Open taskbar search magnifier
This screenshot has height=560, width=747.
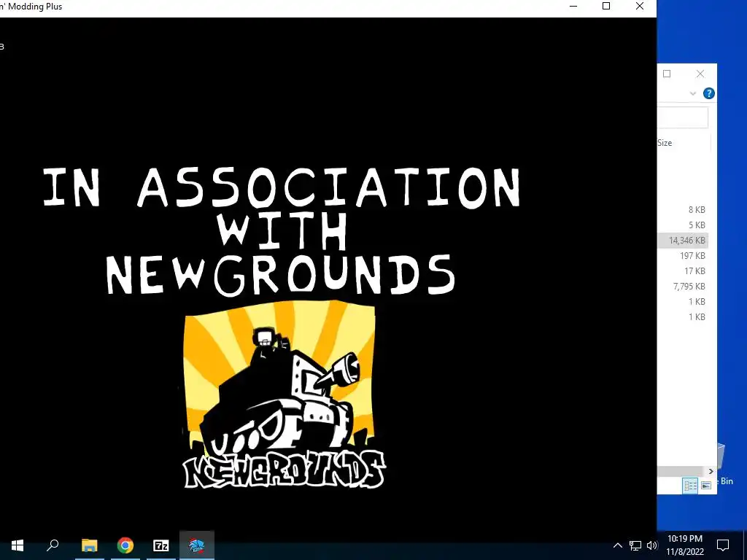[53, 545]
